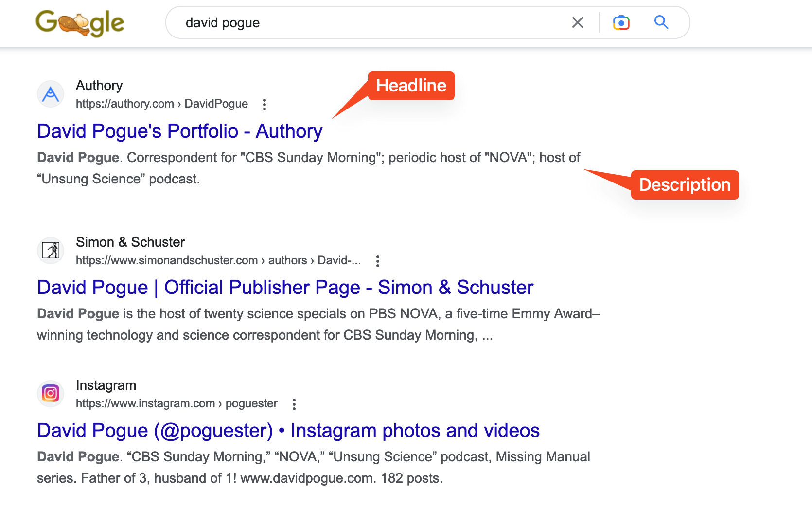812x510 pixels.
Task: Open David Pogue (@poguester) Instagram link
Action: [x=288, y=431]
